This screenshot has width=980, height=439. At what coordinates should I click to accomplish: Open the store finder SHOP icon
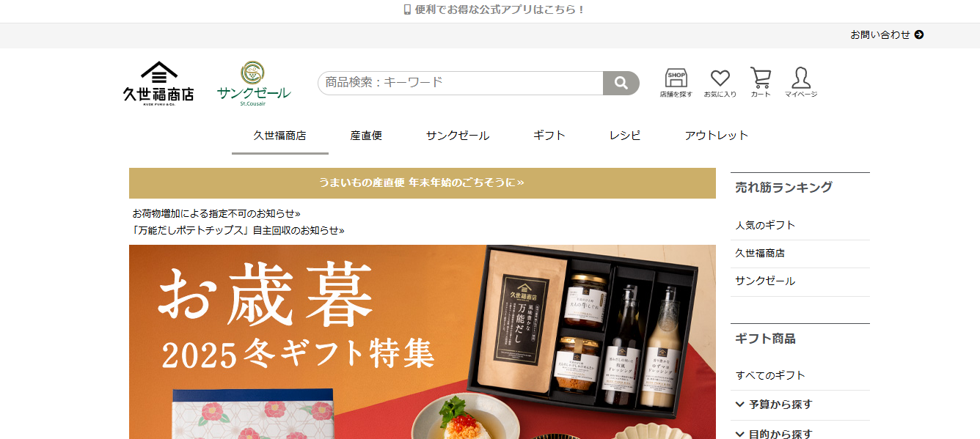click(676, 83)
